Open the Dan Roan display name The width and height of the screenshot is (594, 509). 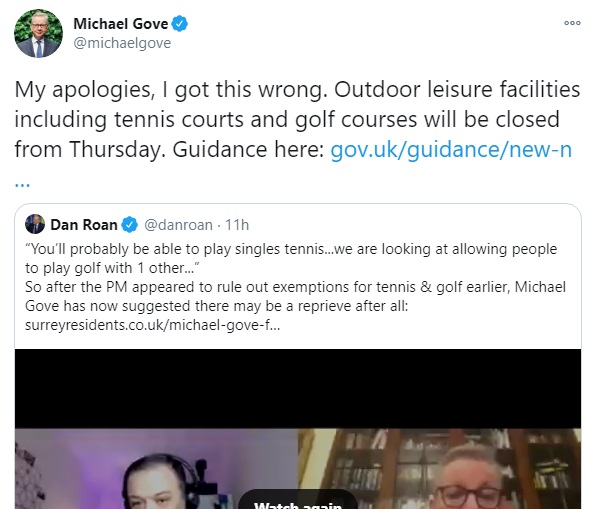coord(84,225)
